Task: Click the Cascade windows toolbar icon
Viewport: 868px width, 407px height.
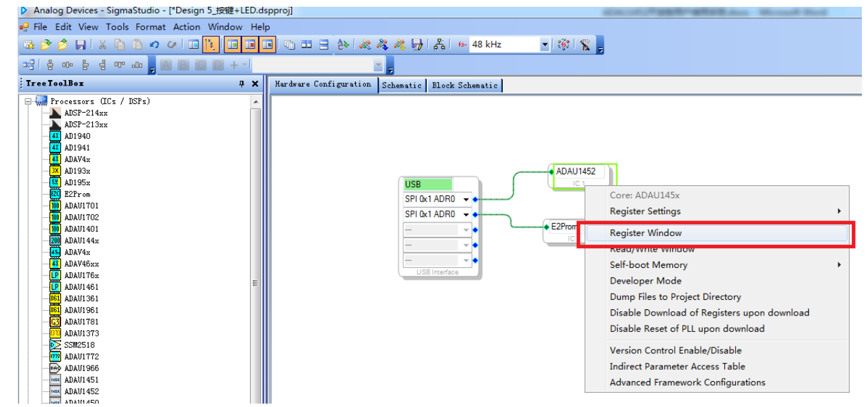Action: click(x=289, y=45)
